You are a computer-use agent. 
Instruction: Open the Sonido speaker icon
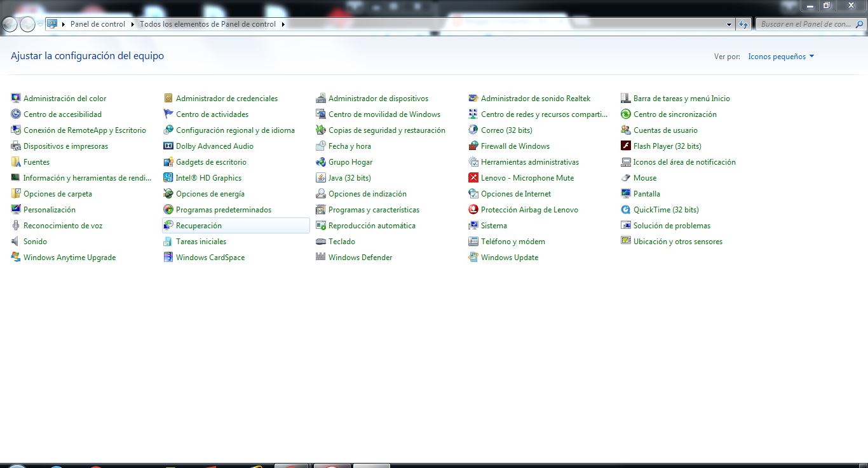tap(16, 241)
